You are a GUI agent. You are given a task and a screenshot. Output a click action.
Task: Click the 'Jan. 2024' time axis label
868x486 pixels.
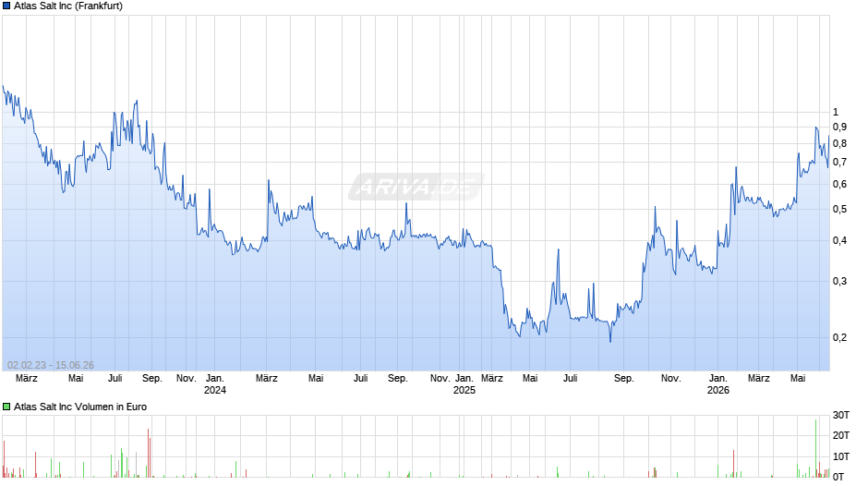click(215, 384)
